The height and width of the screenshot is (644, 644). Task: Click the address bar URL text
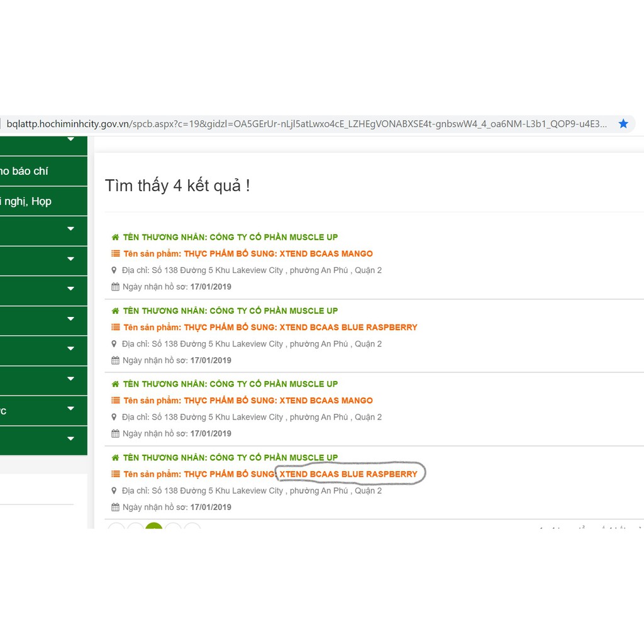click(306, 124)
